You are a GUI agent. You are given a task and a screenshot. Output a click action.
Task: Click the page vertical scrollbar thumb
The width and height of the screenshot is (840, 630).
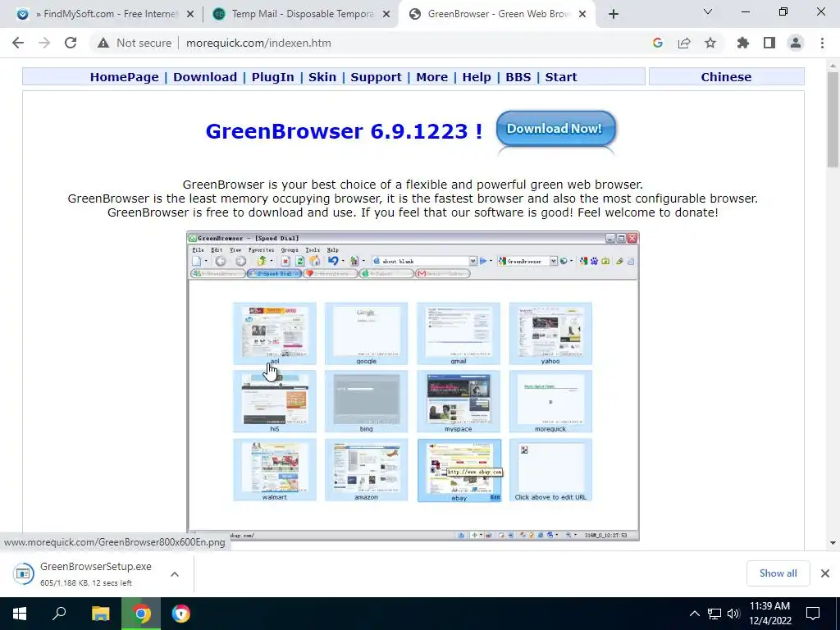pos(833,120)
